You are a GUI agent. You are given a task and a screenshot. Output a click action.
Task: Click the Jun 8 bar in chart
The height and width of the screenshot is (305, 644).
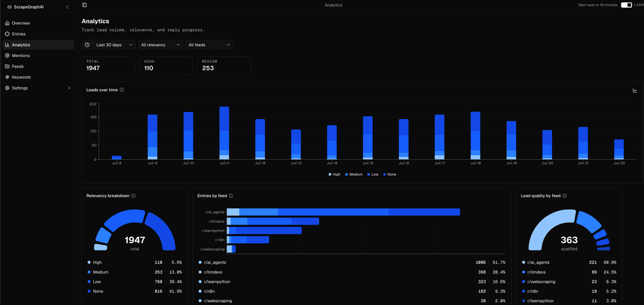click(x=116, y=157)
